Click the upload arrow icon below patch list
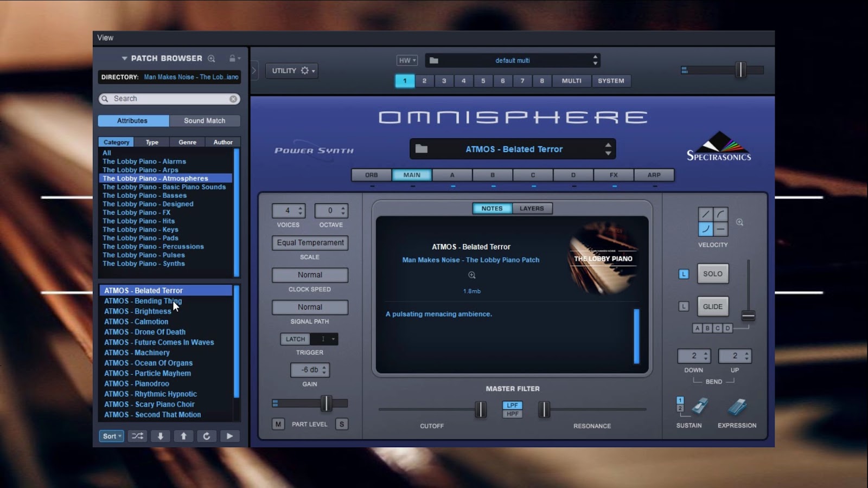The height and width of the screenshot is (488, 868). (x=183, y=436)
